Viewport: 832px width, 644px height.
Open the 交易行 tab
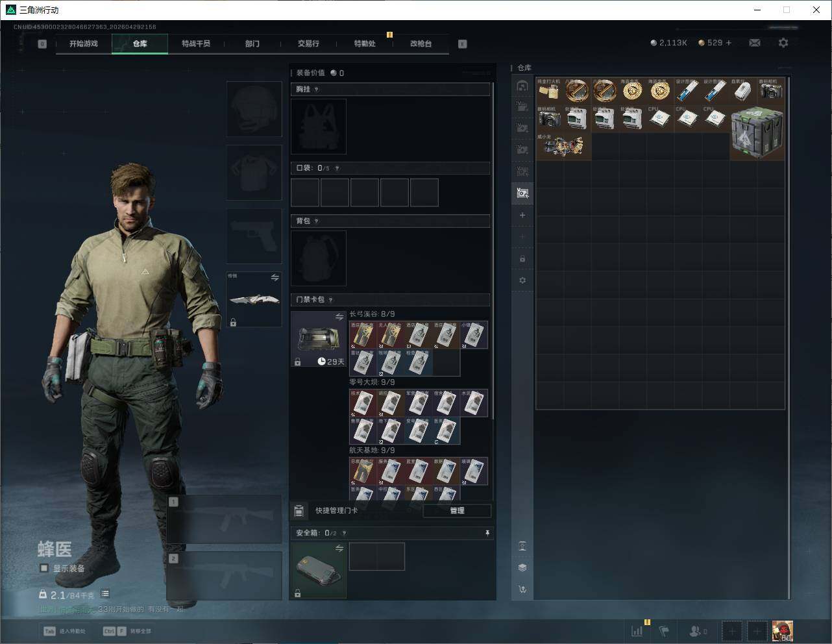pyautogui.click(x=308, y=43)
